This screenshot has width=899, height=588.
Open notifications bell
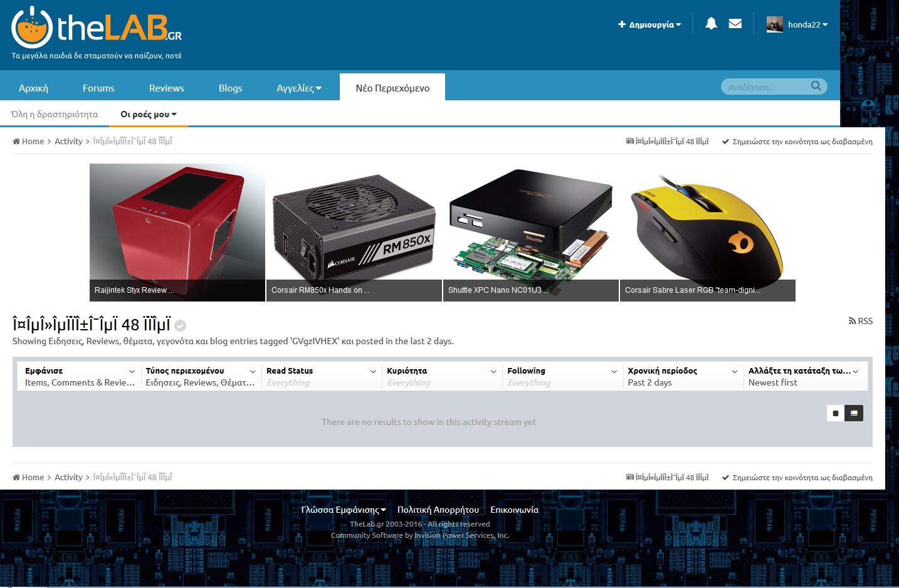[711, 24]
